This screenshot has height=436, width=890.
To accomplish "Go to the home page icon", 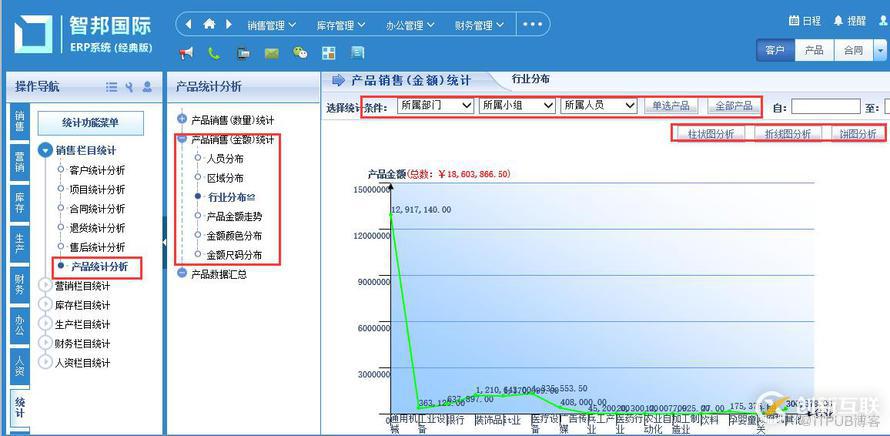I will click(209, 24).
